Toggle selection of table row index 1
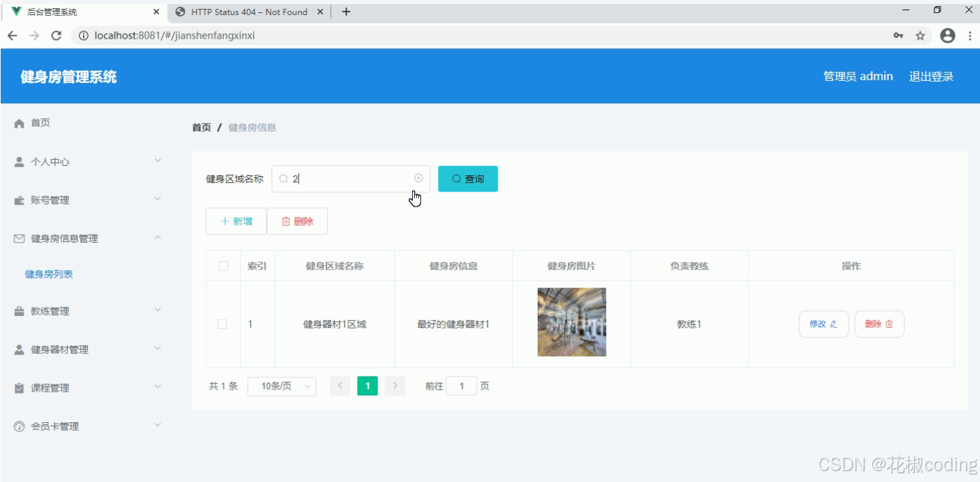The width and height of the screenshot is (980, 482). [x=222, y=324]
